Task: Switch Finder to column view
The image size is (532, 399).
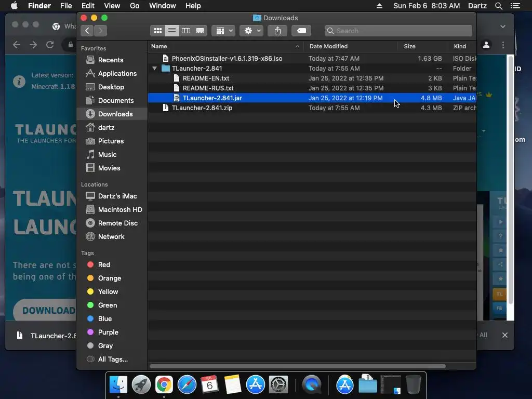Action: (x=186, y=31)
